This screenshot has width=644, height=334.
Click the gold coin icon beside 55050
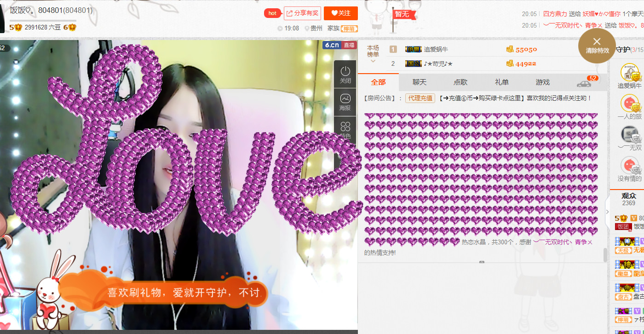click(x=510, y=49)
